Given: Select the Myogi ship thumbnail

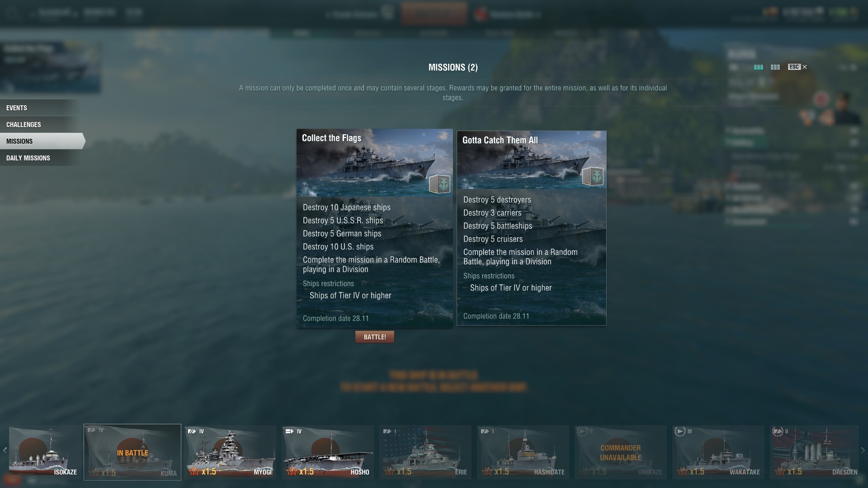Looking at the screenshot, I should point(231,452).
